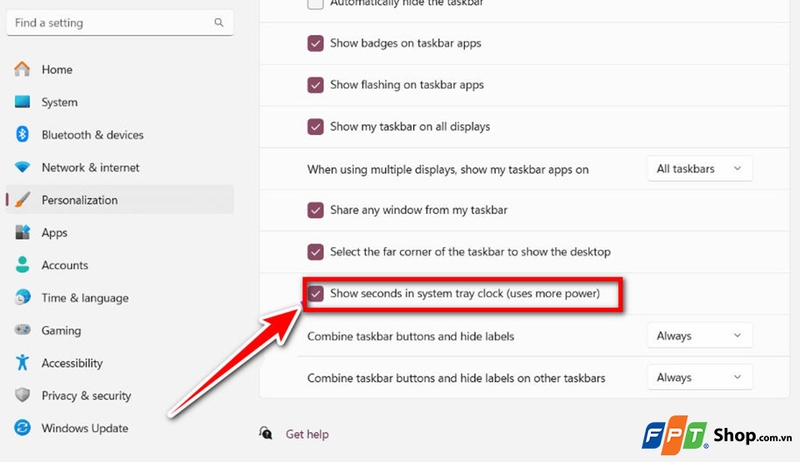800x462 pixels.
Task: Open Windows Update page
Action: 119,428
